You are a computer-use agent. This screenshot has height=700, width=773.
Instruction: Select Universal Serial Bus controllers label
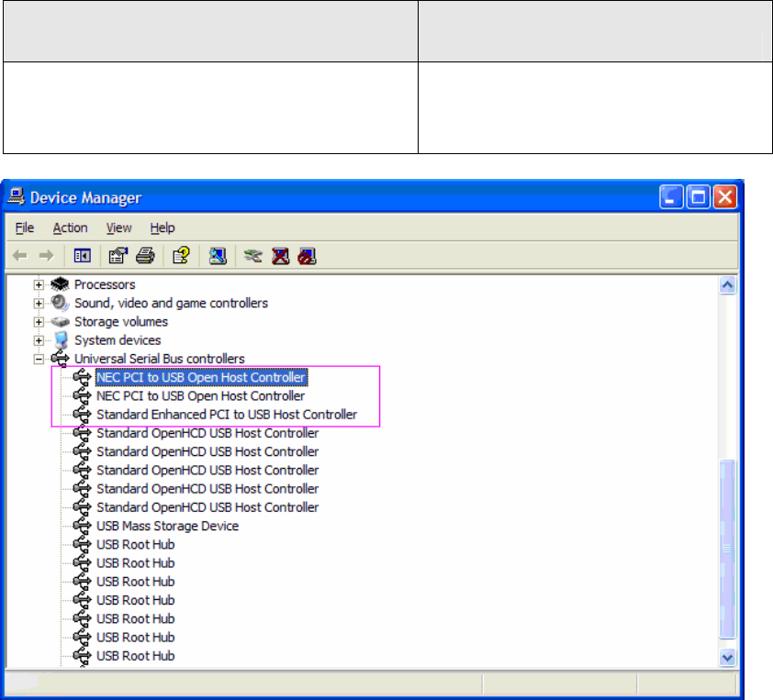(x=159, y=359)
